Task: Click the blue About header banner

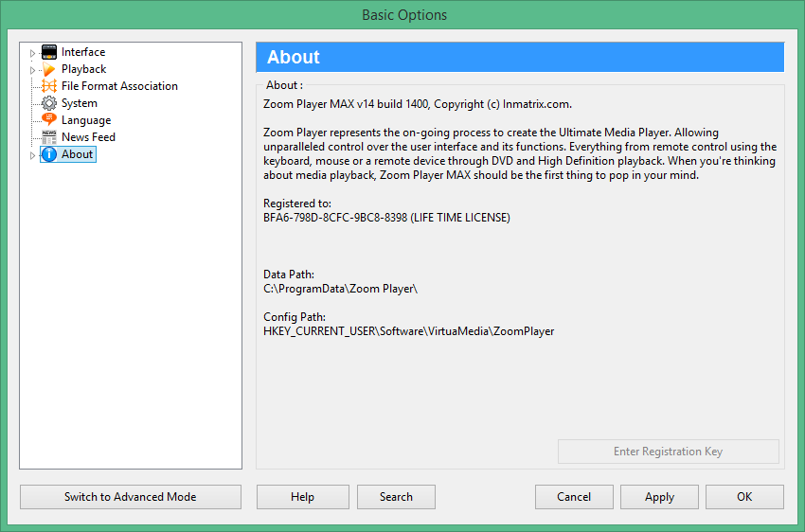Action: [x=520, y=58]
